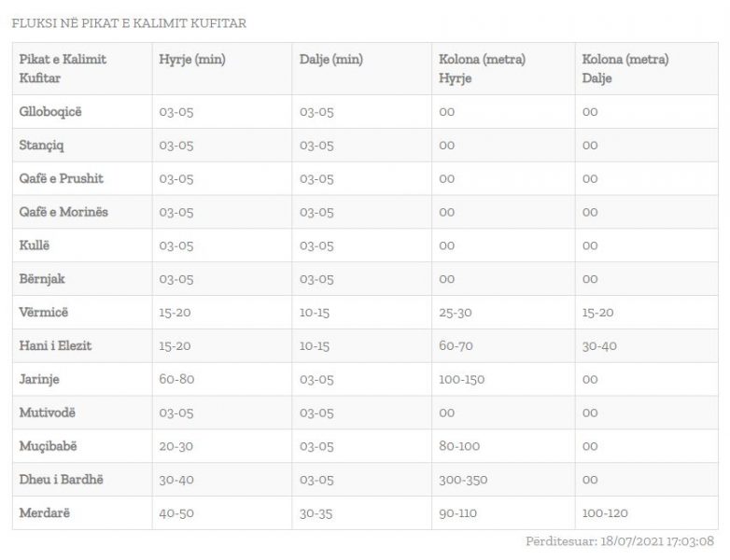Click the 'Fluksi në pikat e kalimit kufitar' title
Screen dimensions: 730x560
[129, 23]
